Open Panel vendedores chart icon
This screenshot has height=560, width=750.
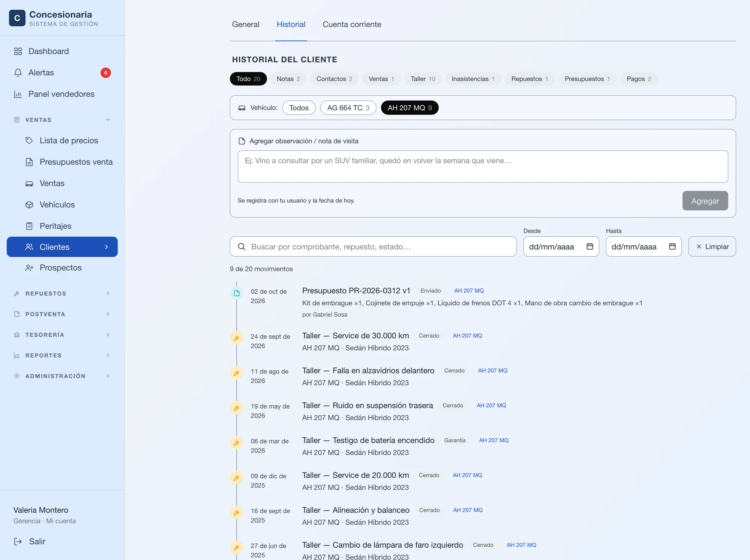pyautogui.click(x=18, y=94)
